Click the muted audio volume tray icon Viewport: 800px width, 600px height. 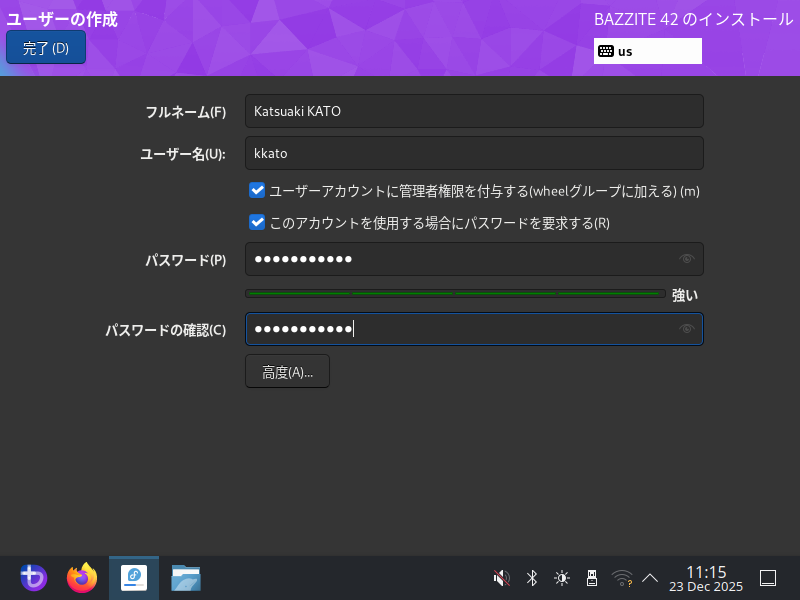(x=502, y=578)
